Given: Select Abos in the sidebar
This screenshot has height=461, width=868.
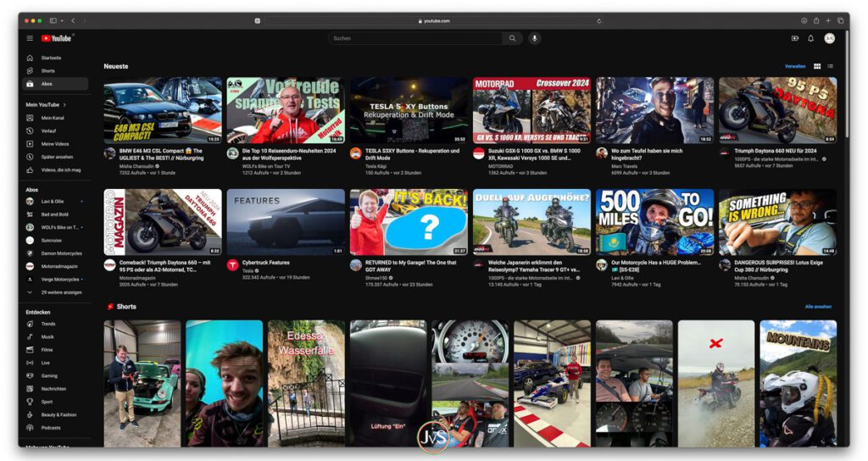Looking at the screenshot, I should (x=55, y=84).
